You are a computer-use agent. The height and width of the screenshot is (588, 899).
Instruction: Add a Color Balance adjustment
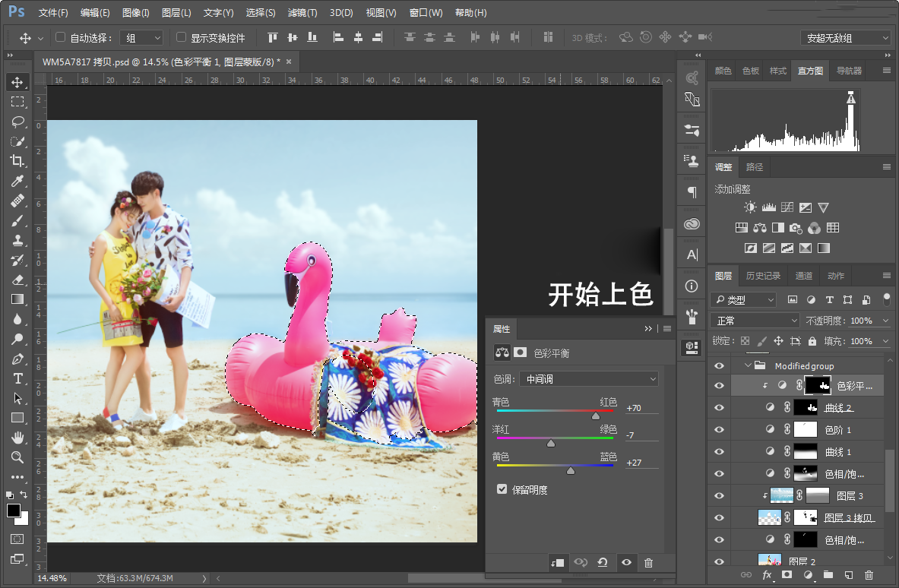(x=760, y=228)
